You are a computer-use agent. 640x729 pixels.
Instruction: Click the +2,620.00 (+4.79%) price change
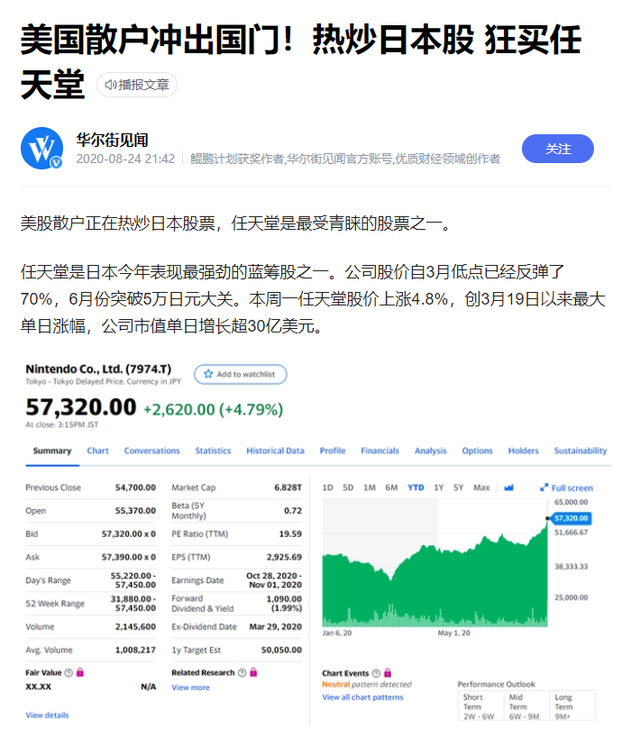(213, 410)
